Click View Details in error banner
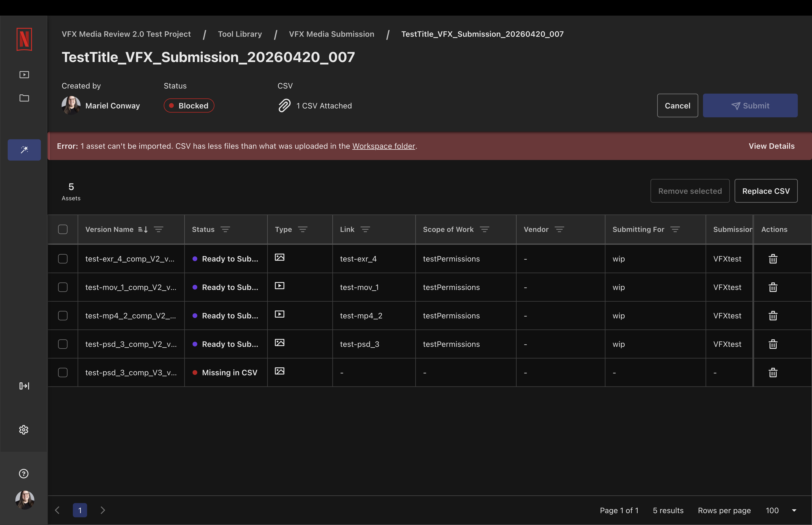The width and height of the screenshot is (812, 525). click(772, 146)
